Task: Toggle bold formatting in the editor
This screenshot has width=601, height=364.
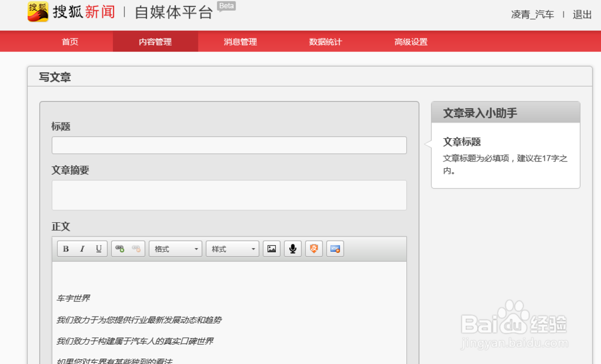Action: (x=66, y=248)
